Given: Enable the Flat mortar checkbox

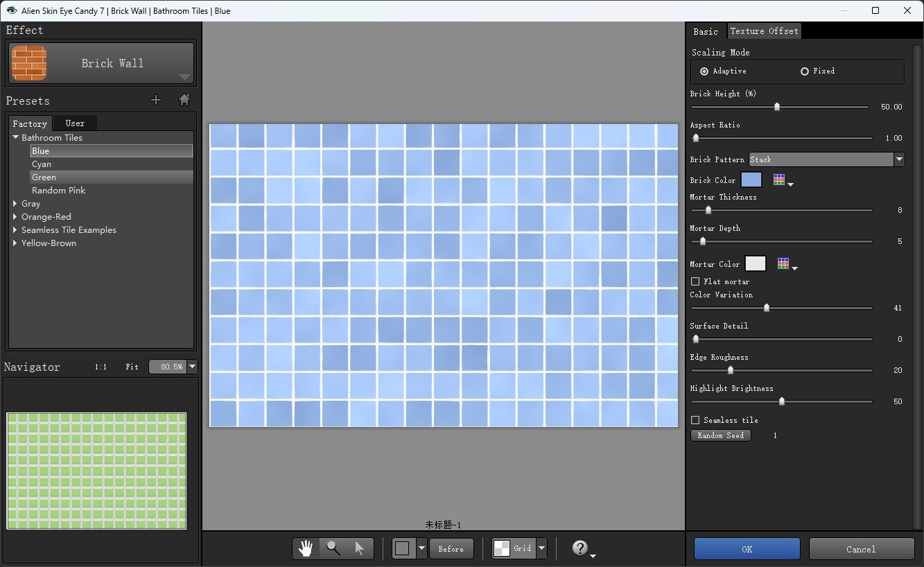Looking at the screenshot, I should (695, 281).
